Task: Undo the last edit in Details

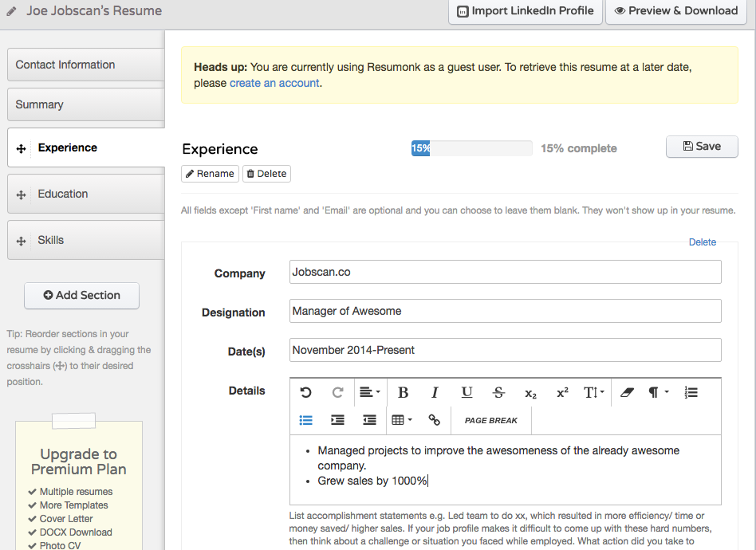Action: pos(305,392)
